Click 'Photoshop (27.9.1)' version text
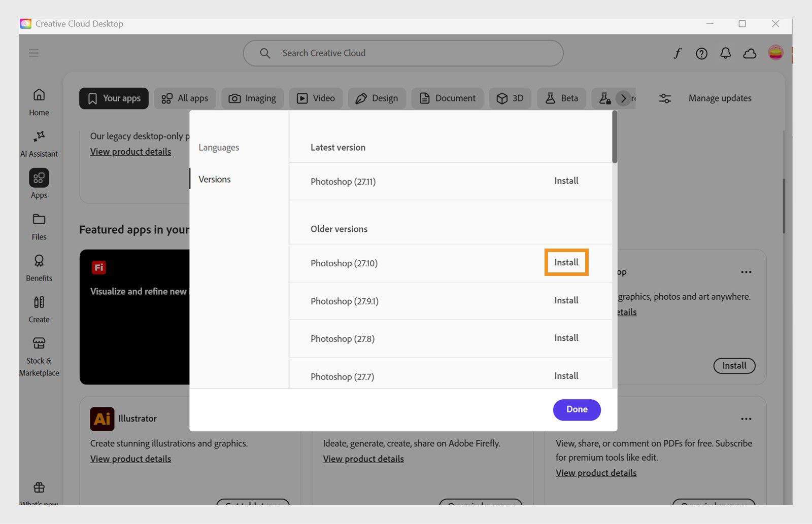 coord(345,301)
